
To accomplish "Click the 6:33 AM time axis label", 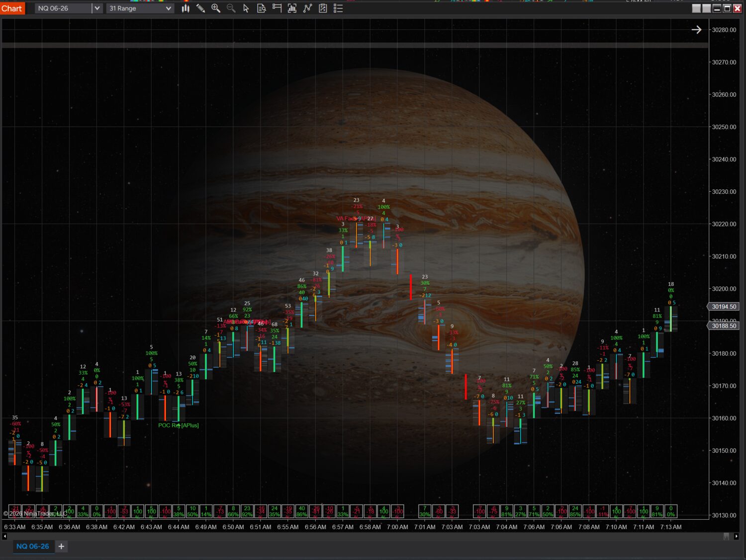I will (x=15, y=527).
